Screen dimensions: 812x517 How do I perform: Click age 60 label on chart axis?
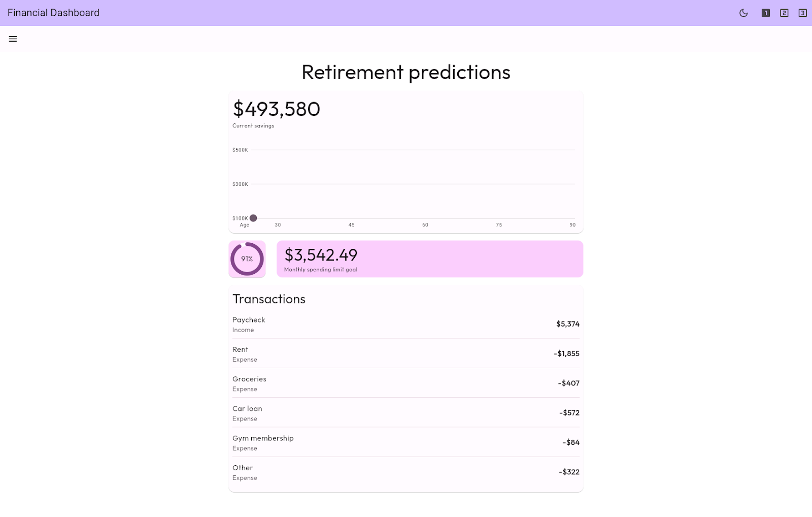tap(425, 225)
